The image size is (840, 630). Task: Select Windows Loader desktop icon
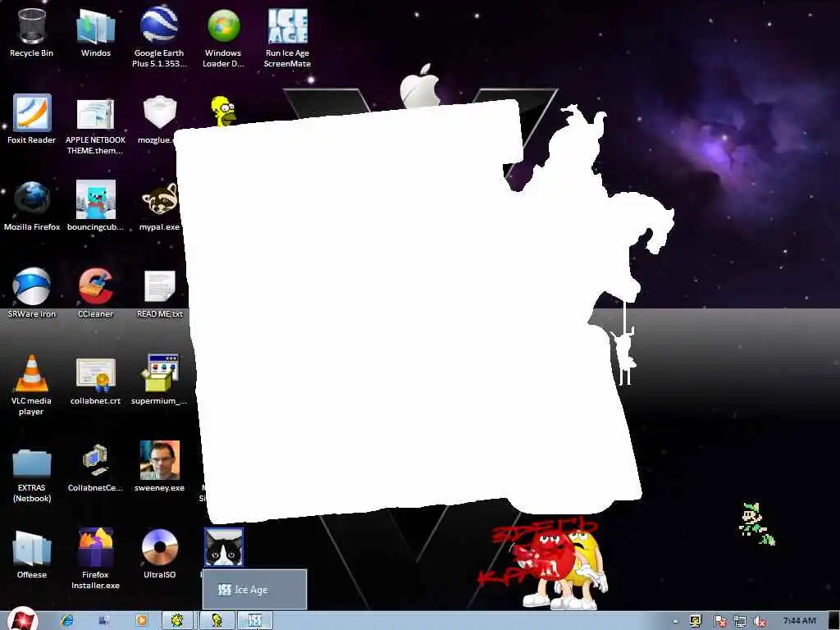pyautogui.click(x=223, y=38)
